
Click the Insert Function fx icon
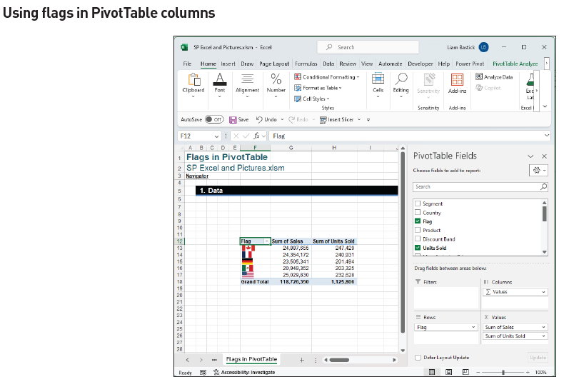pos(256,136)
